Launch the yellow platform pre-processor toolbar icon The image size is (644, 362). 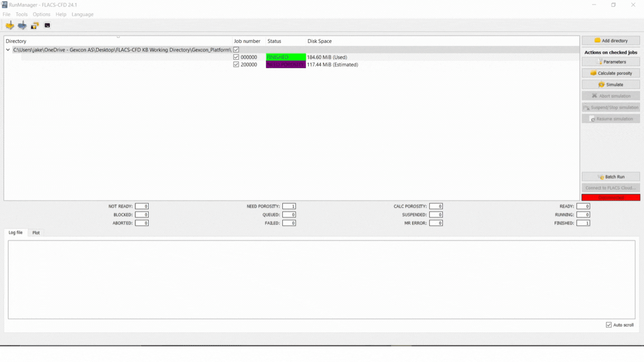coord(10,26)
